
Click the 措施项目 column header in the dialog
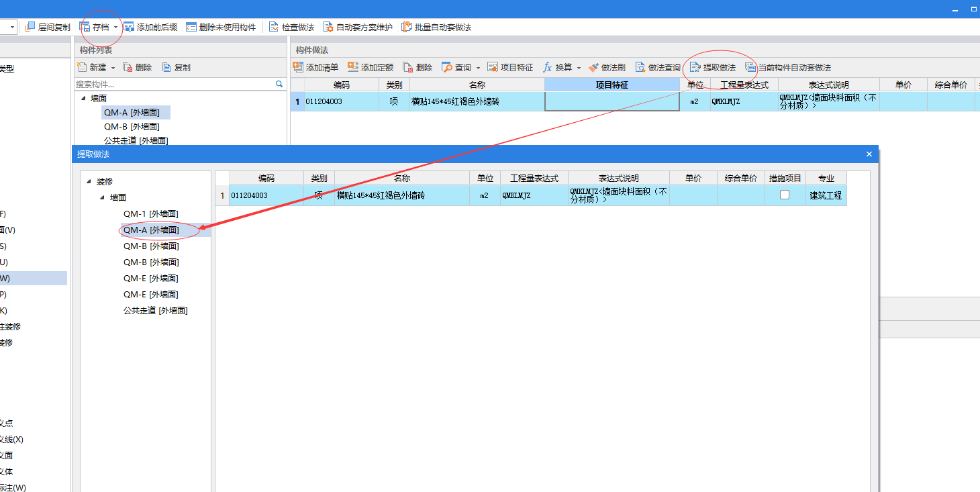785,179
